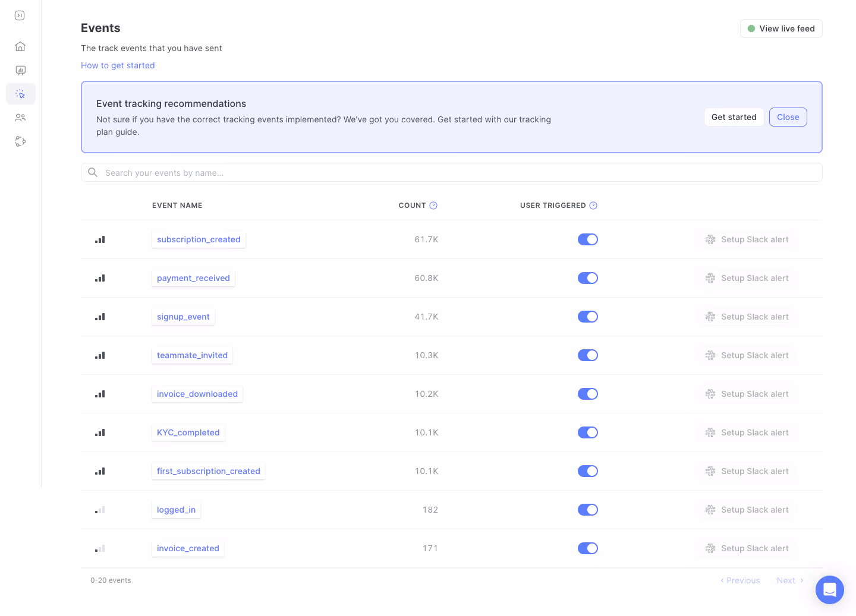Open the How to get started link
Screen dimensions: 856x616
pos(118,65)
